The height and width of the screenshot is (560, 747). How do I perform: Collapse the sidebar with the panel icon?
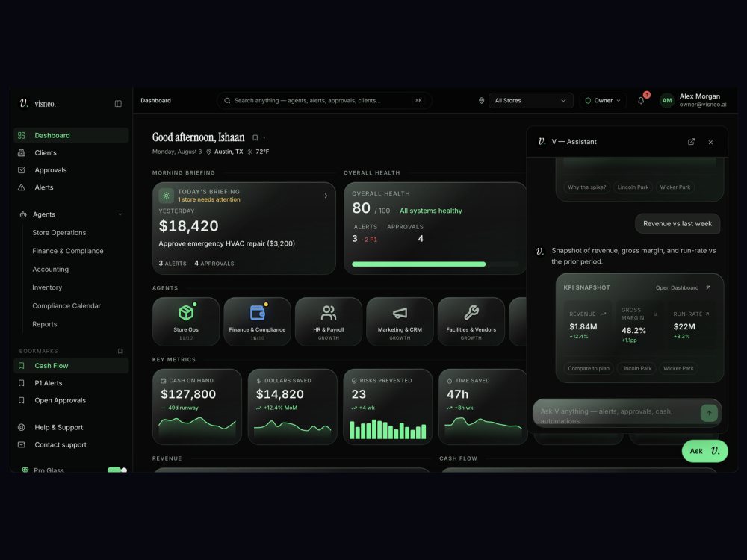(118, 104)
